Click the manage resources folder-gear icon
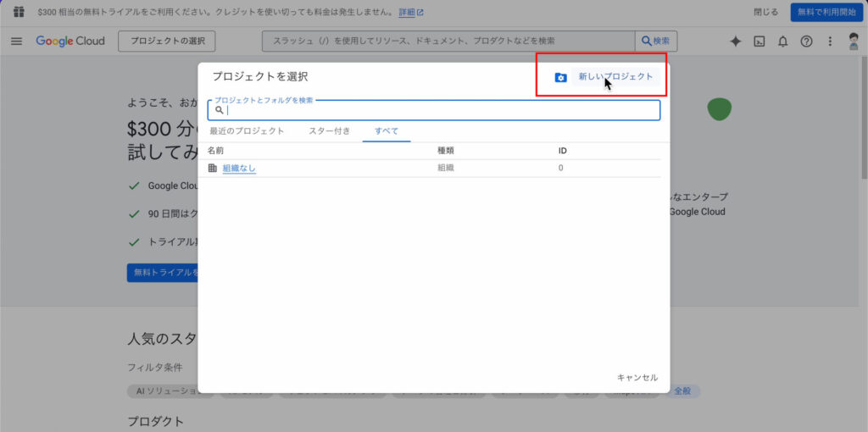Image resolution: width=868 pixels, height=432 pixels. (561, 77)
